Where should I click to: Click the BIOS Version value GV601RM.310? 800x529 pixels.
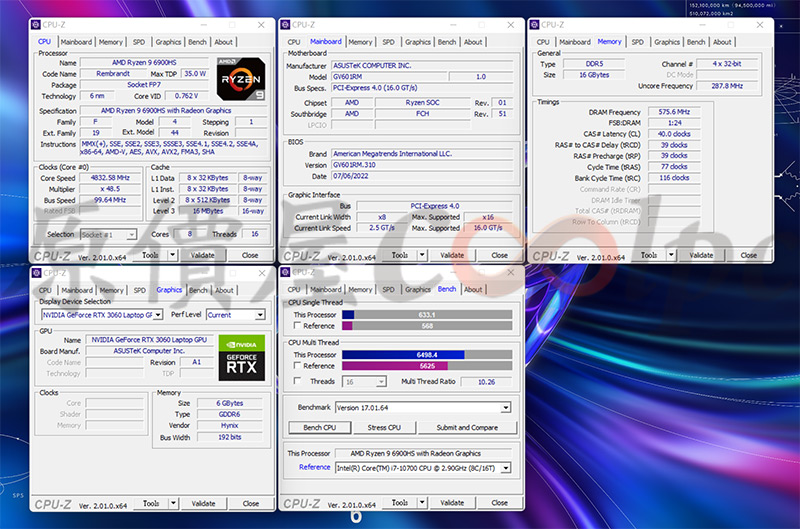point(422,165)
